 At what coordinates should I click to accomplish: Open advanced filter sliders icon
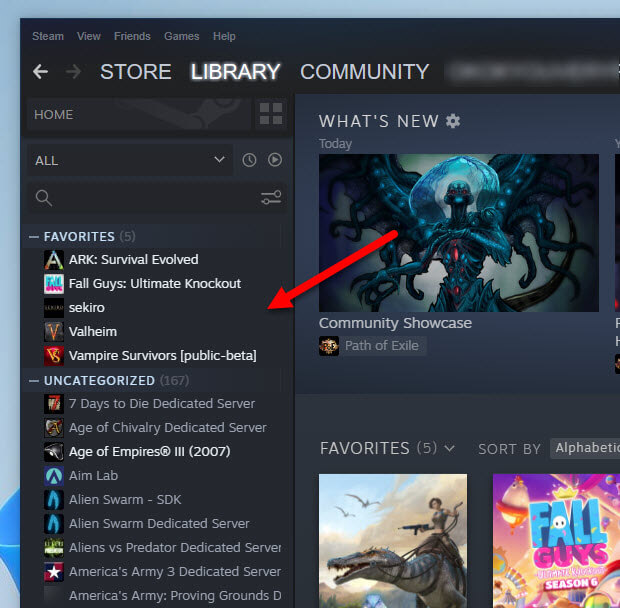pos(271,197)
